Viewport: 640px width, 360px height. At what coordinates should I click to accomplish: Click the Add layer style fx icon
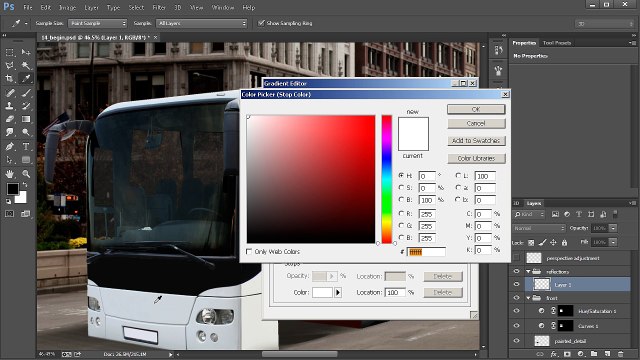pyautogui.click(x=554, y=354)
